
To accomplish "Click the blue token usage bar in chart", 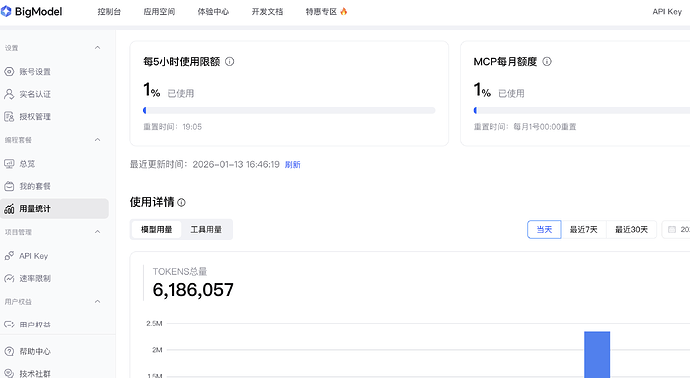I will [597, 355].
